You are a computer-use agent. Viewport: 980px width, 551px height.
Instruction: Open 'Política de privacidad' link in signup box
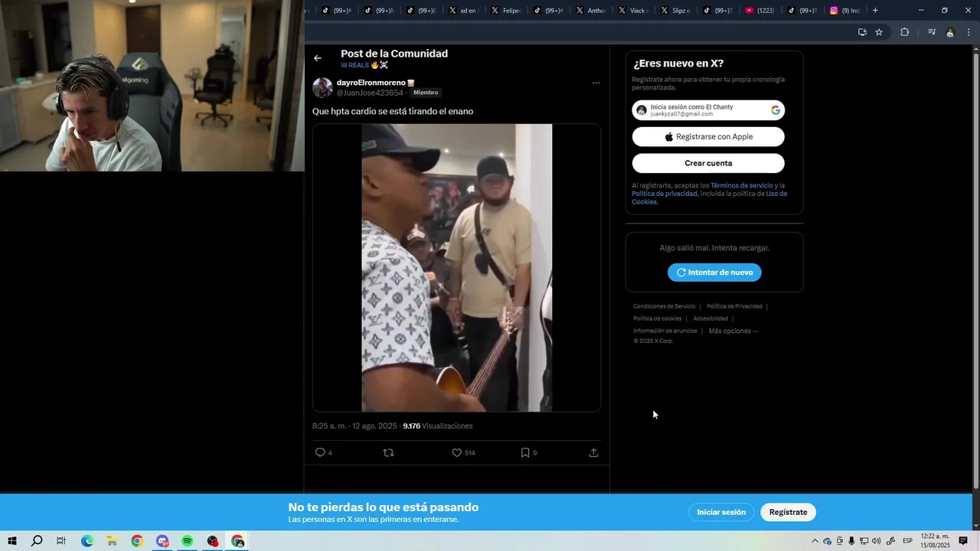click(665, 194)
